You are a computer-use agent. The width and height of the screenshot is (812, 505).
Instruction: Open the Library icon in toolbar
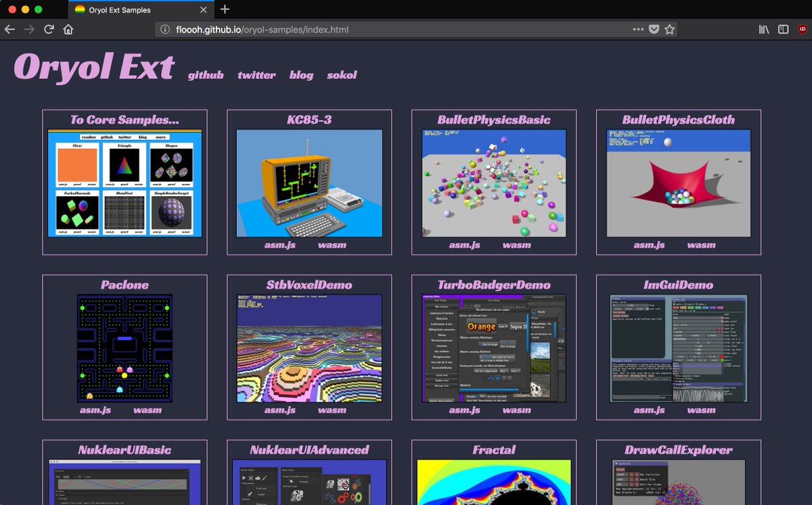click(x=764, y=30)
